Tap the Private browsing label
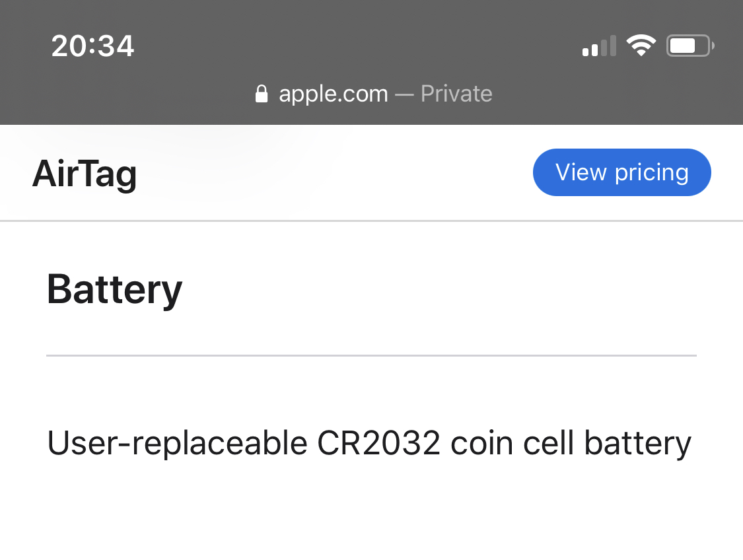Viewport: 743px width, 560px height. tap(456, 94)
